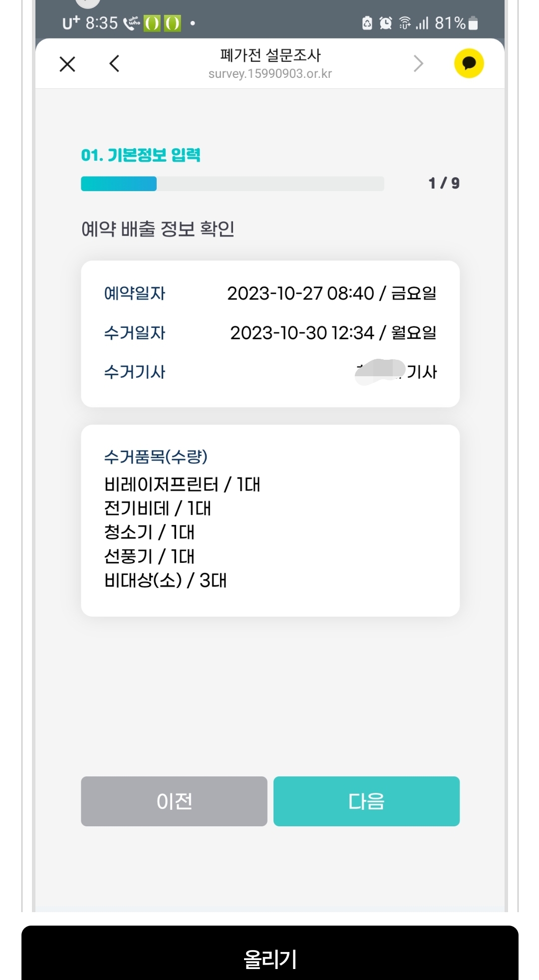Go forward using the right chevron
The image size is (539, 980).
pyautogui.click(x=418, y=64)
